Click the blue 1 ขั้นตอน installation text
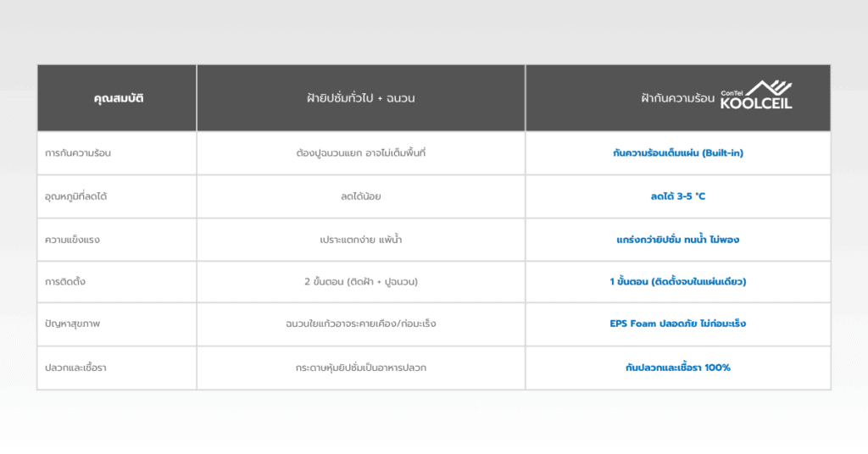Viewport: 868px width, 454px height. point(677,281)
